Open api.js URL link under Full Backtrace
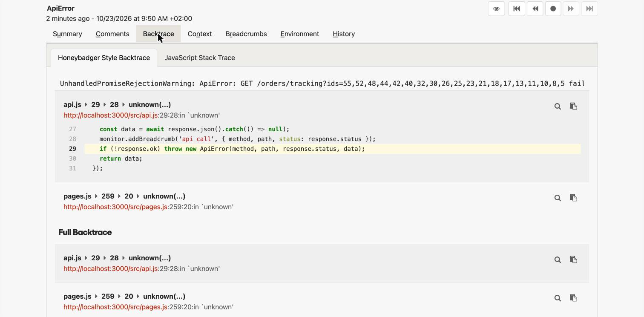 pos(111,268)
